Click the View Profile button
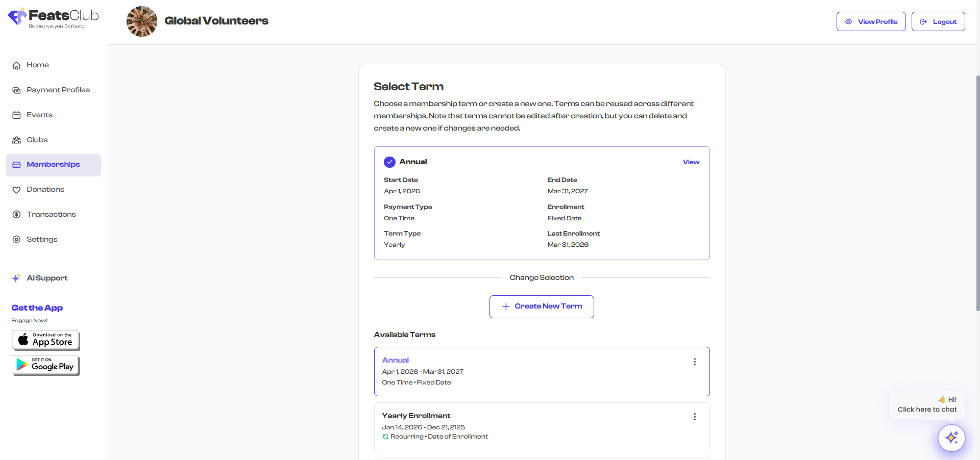This screenshot has width=980, height=460. (x=871, y=21)
